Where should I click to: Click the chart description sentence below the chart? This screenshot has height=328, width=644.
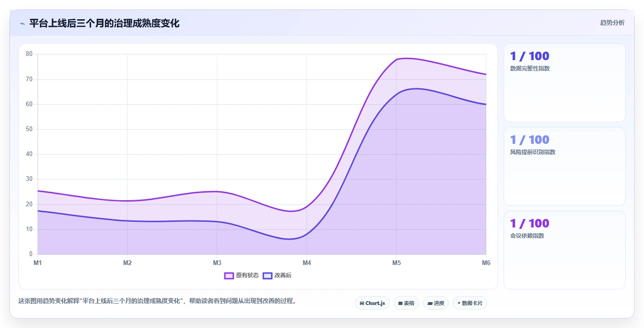[158, 301]
